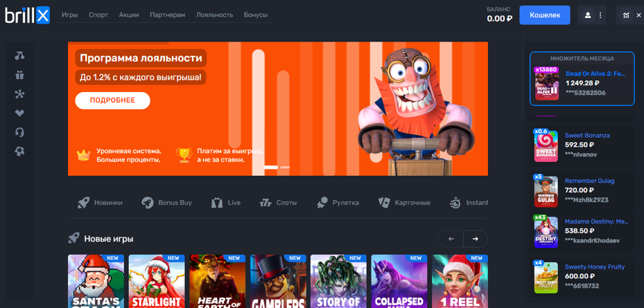Click the 0.00 ₽ balance amount
This screenshot has width=644, height=308.
[x=499, y=19]
